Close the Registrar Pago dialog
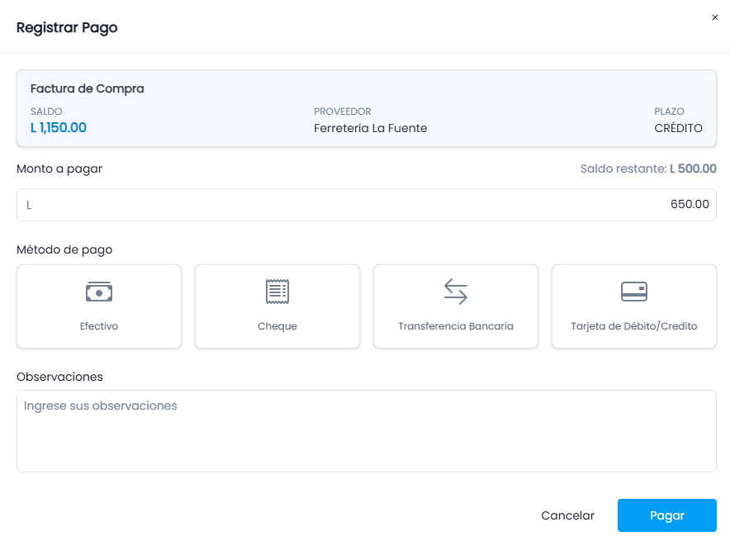 (715, 17)
